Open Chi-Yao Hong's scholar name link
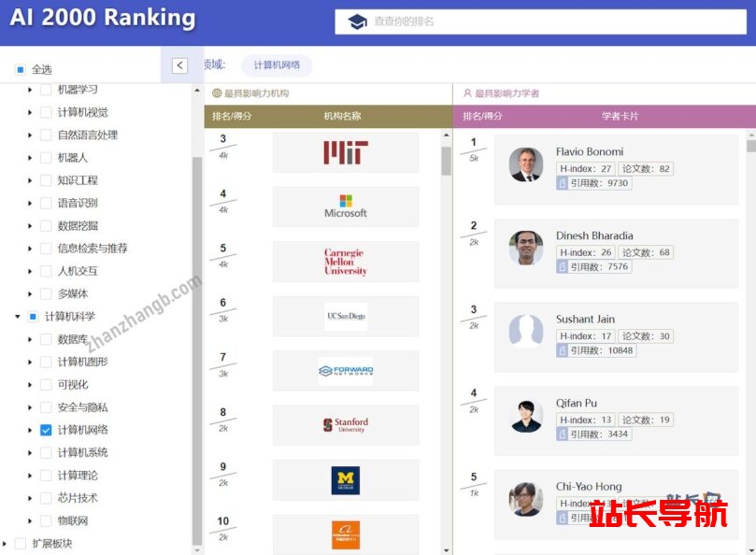The width and height of the screenshot is (756, 555). pos(589,486)
